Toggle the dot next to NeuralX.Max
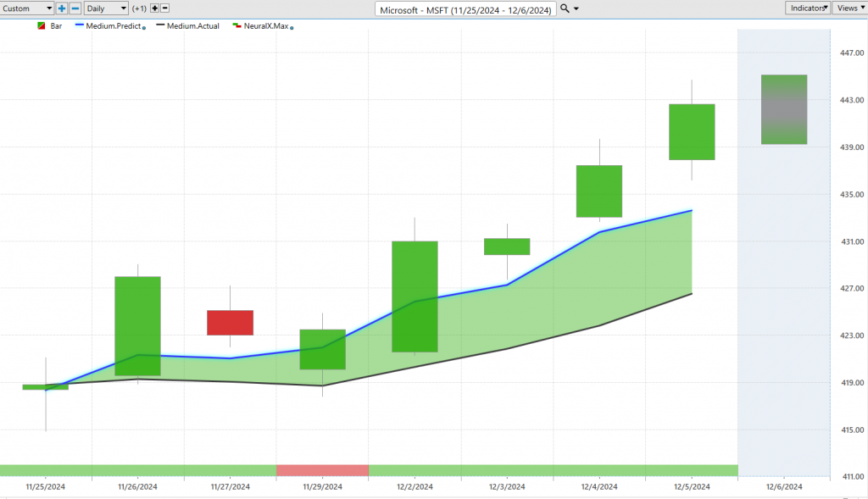Viewport: 868px width, 499px height. [x=292, y=28]
